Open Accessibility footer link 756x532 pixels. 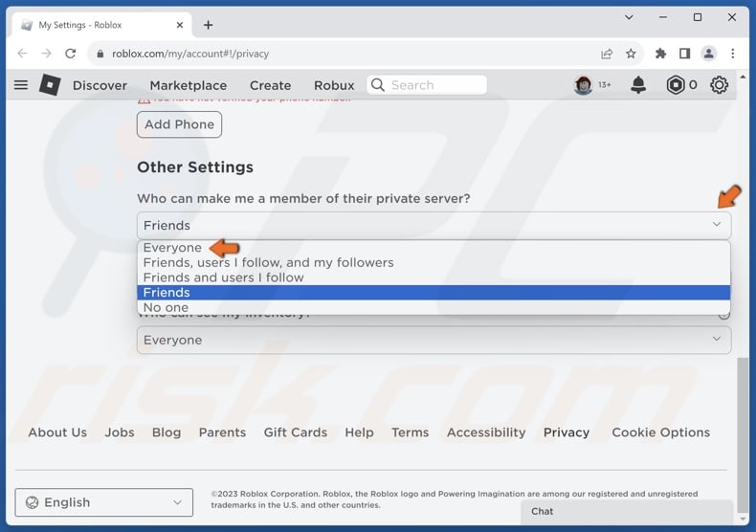(x=486, y=432)
